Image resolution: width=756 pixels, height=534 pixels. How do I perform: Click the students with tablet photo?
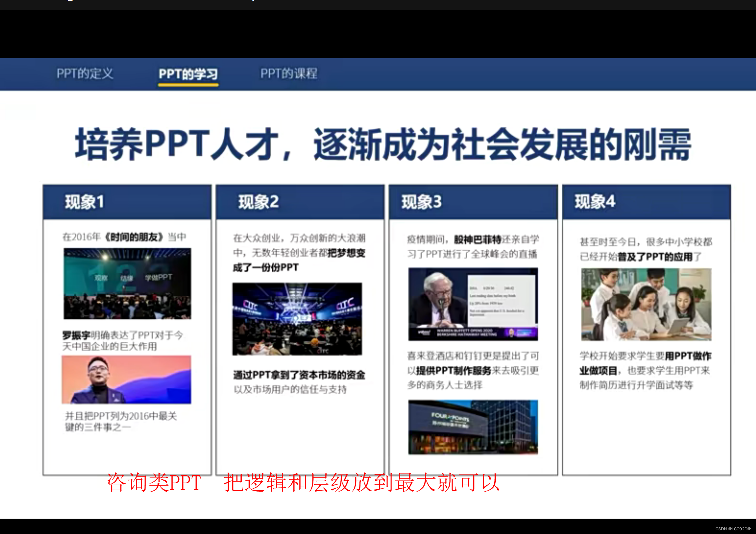point(646,304)
